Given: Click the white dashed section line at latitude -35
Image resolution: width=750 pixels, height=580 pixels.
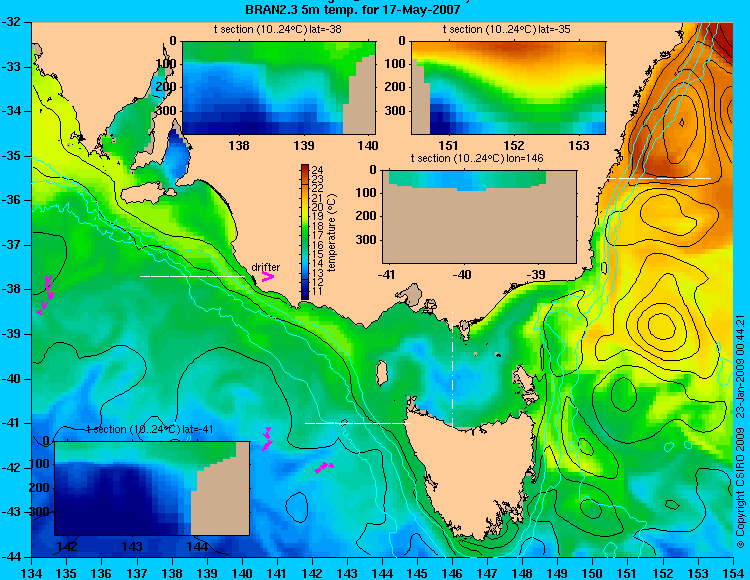Looking at the screenshot, I should 659,178.
